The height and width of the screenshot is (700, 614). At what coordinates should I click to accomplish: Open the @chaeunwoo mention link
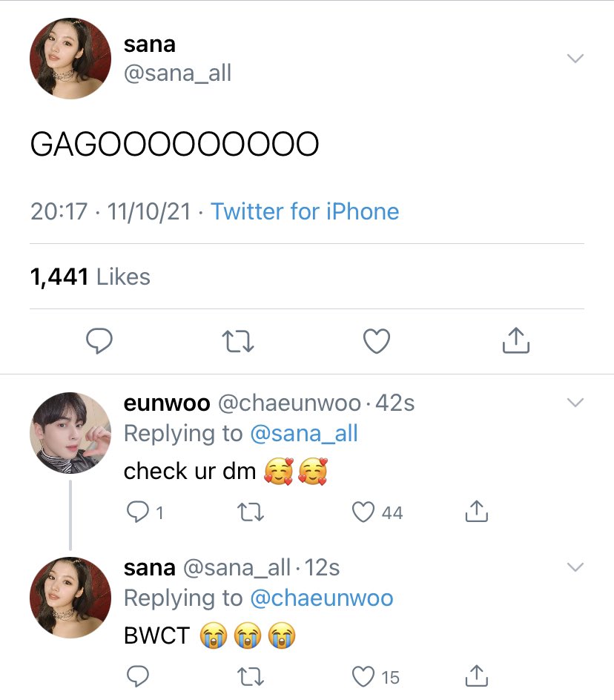pos(322,598)
